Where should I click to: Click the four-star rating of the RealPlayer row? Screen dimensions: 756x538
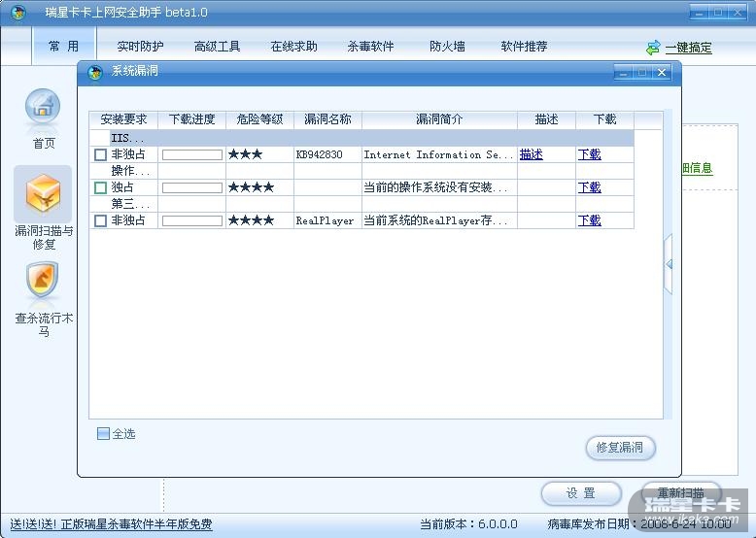[x=252, y=220]
